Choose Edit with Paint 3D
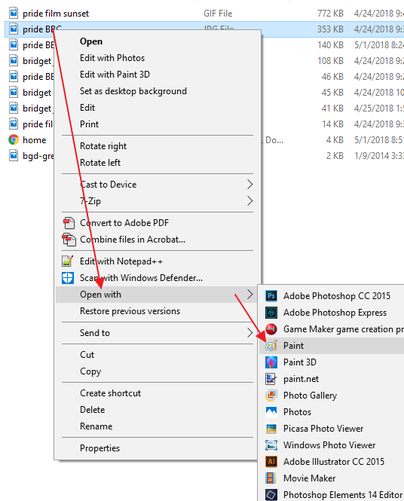Image resolution: width=404 pixels, height=501 pixels. pos(115,75)
